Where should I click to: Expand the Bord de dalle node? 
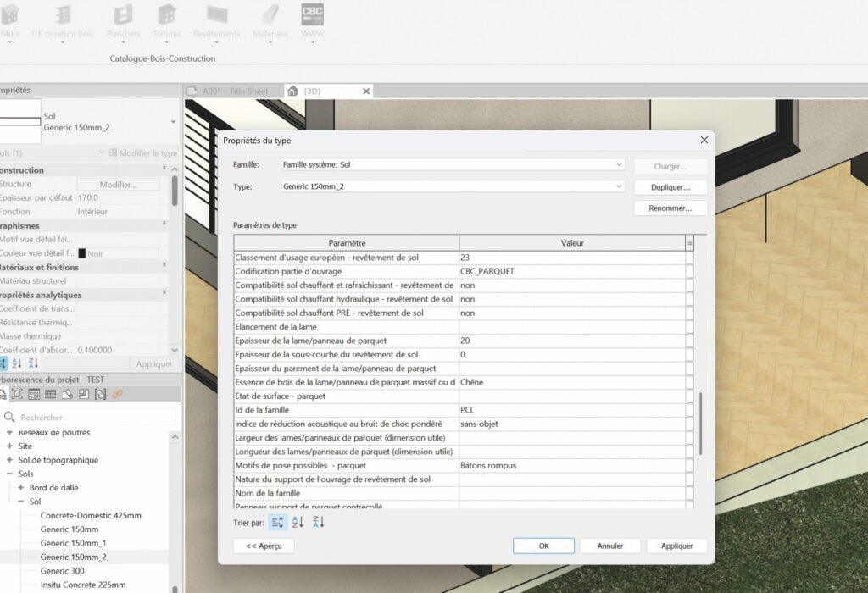click(x=21, y=488)
